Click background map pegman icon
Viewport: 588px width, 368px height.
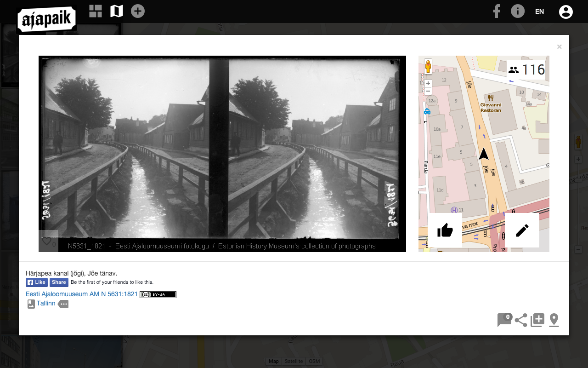coord(578,142)
